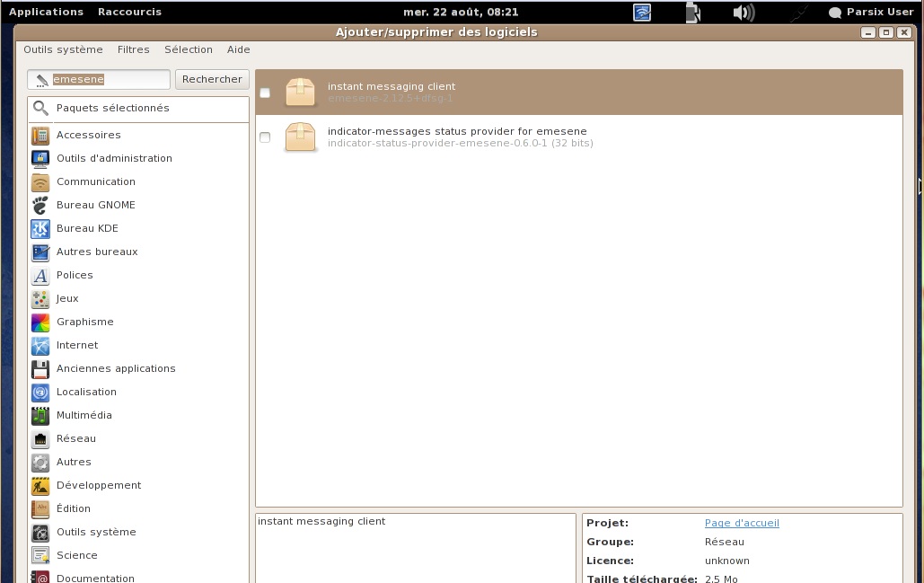This screenshot has width=924, height=583.
Task: Click the instant messaging client description text
Action: click(321, 521)
